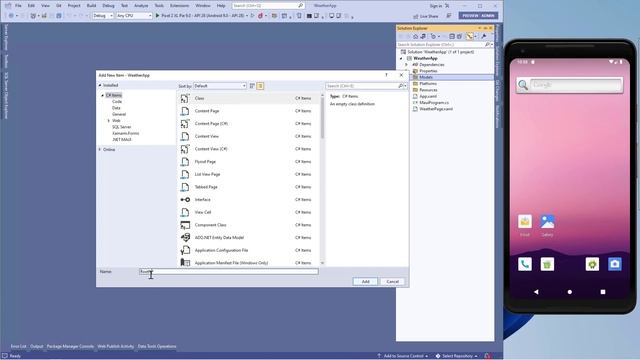Tap the emulator Back navigation button

pos(536,292)
